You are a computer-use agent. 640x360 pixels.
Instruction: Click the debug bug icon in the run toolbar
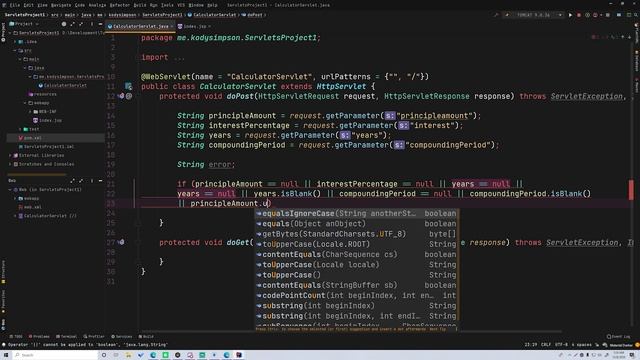[587, 15]
